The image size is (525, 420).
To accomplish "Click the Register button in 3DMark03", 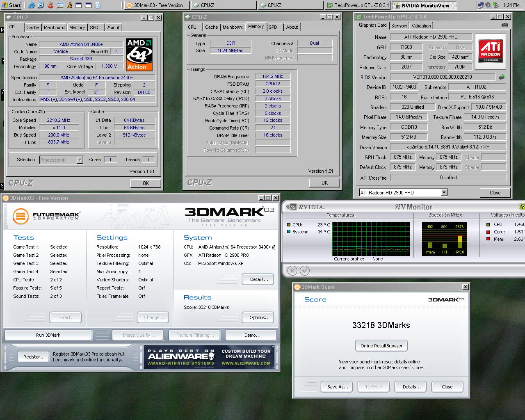I will 34,357.
